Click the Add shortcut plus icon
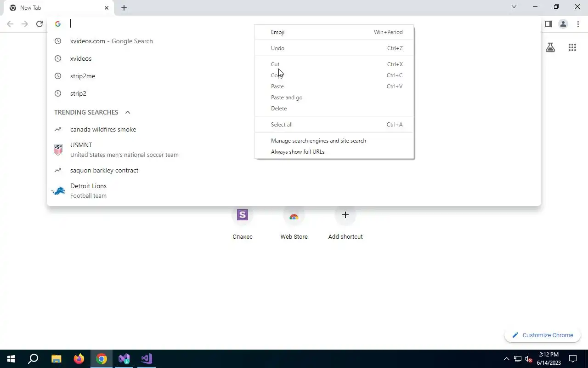The width and height of the screenshot is (588, 368). click(345, 215)
